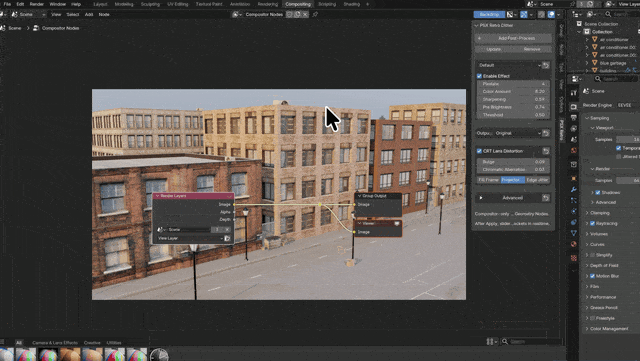640x361 pixels.
Task: Expand the blue garbage object in outliner
Action: point(587,63)
